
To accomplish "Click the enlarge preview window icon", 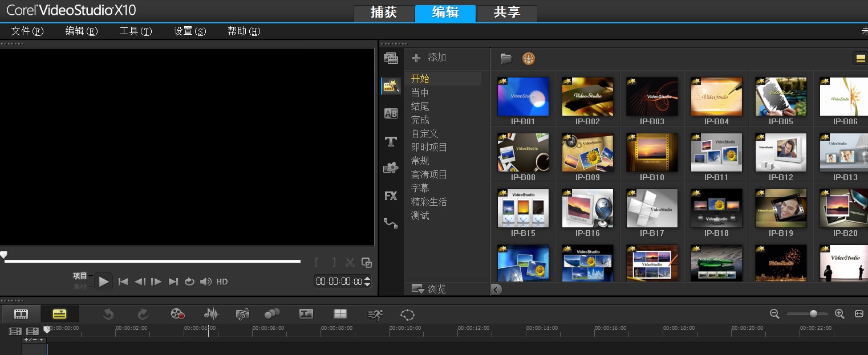I will (367, 263).
